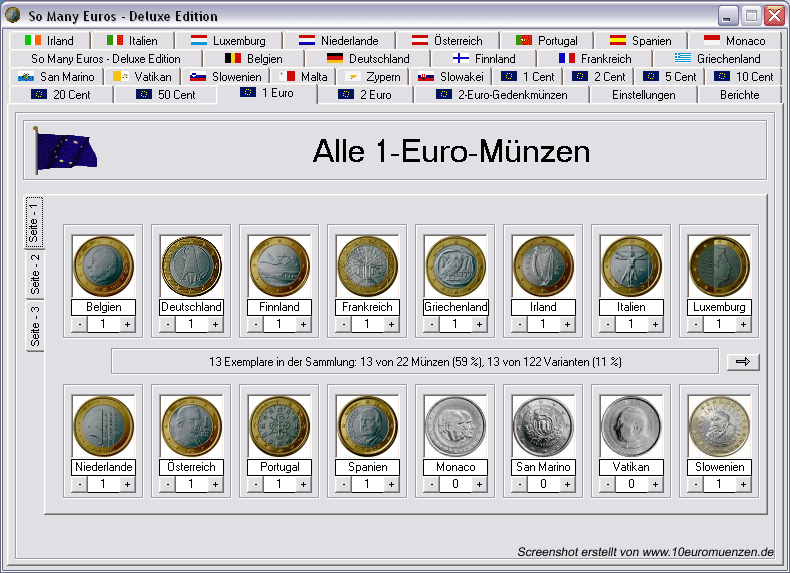Click the Belgien quantity field
The image size is (790, 573).
(x=103, y=324)
